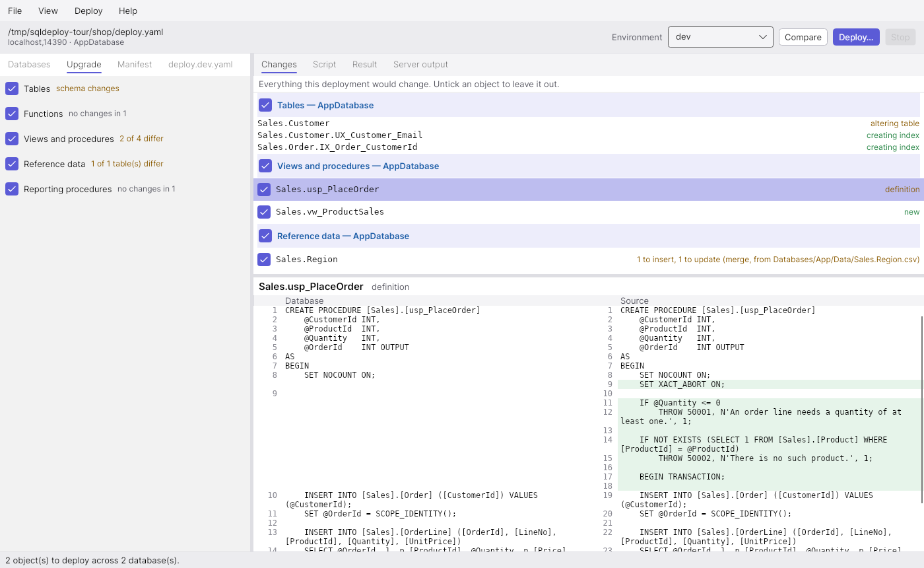
Task: Untick Views and procedures 2 of 4 differ
Action: click(12, 139)
